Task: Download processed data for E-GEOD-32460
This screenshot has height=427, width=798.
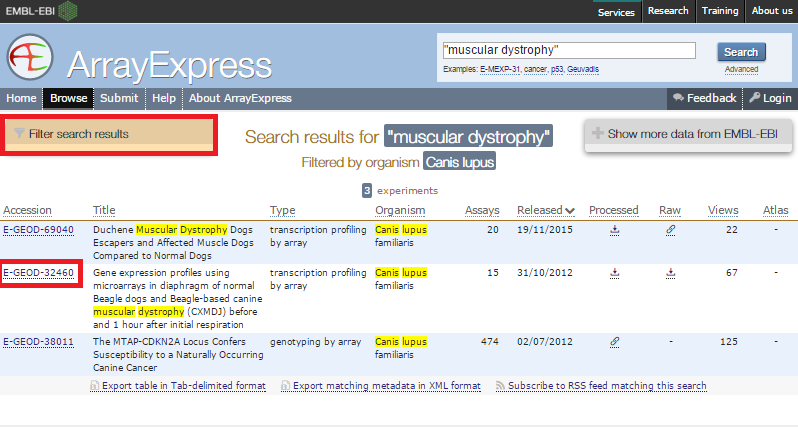Action: pyautogui.click(x=614, y=273)
